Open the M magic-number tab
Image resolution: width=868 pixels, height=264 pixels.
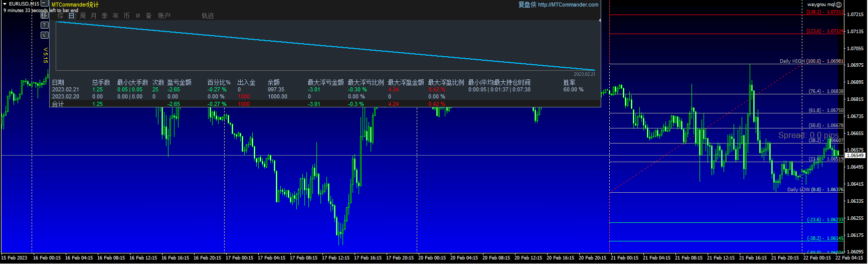[138, 16]
